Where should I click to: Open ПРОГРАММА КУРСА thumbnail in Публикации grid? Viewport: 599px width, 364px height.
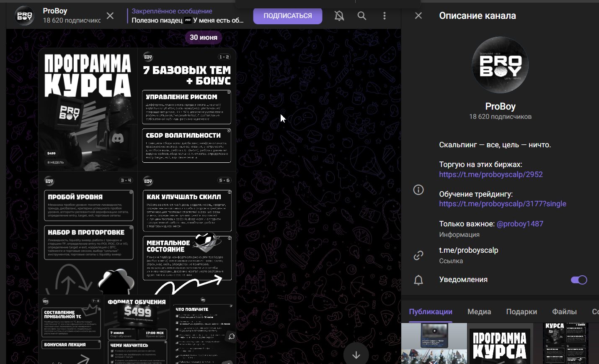coord(500,343)
